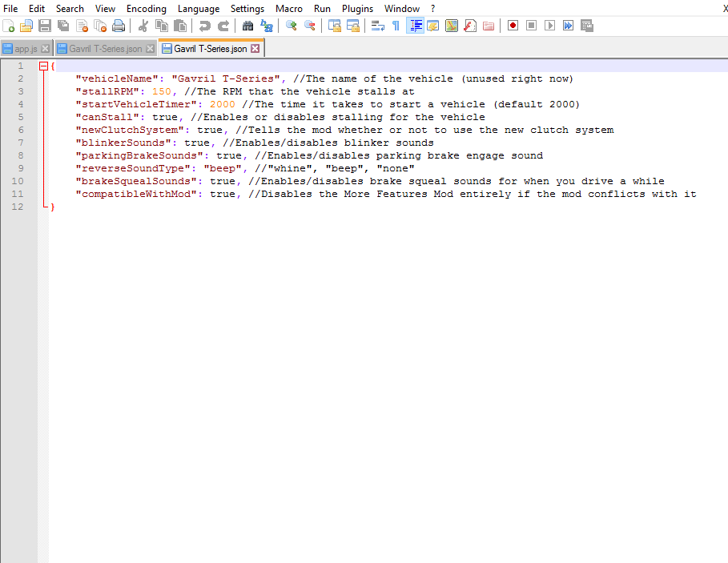Cut selection with the scissors icon
Screen dimensions: 728x563
coord(143,26)
